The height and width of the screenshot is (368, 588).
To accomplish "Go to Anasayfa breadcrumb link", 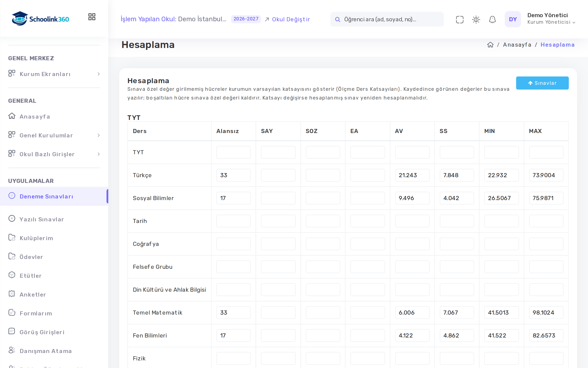I will click(517, 45).
